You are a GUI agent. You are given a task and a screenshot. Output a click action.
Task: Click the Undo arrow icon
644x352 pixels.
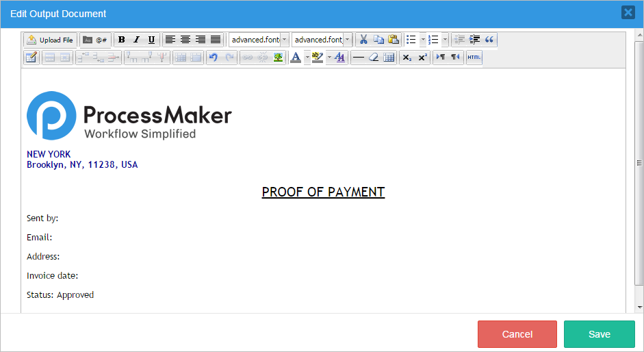214,58
